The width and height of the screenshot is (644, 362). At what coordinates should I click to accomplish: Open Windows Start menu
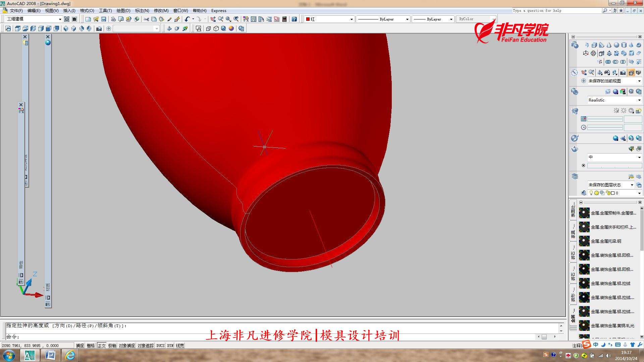(9, 355)
